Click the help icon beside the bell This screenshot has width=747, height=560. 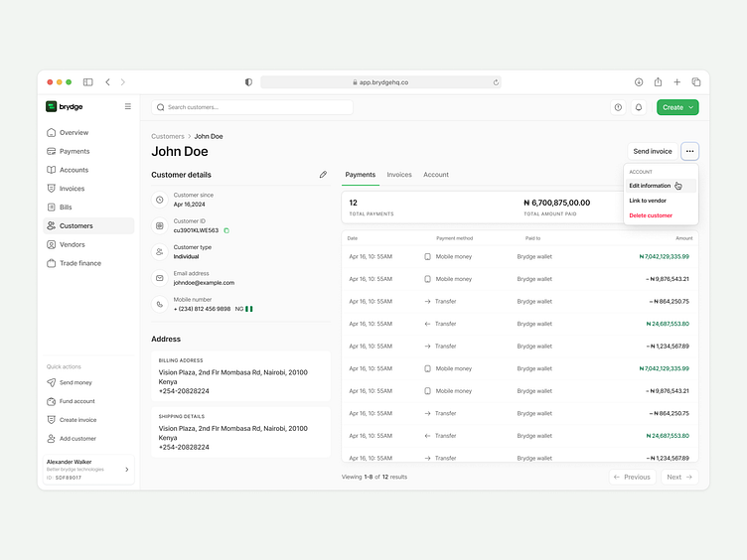[618, 107]
